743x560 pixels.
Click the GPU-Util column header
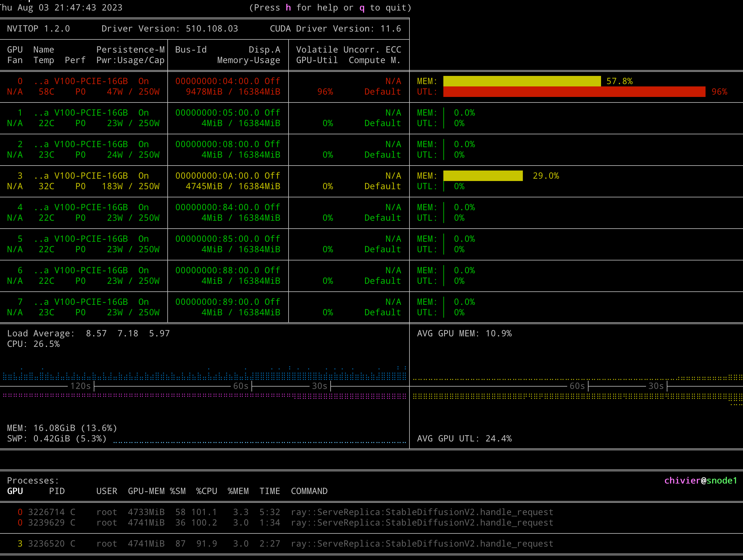[317, 60]
